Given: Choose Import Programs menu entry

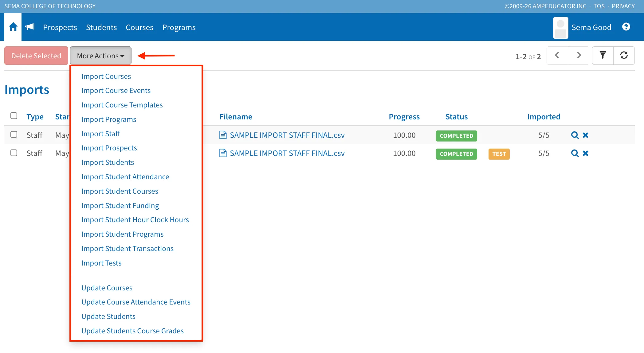Looking at the screenshot, I should tap(109, 119).
